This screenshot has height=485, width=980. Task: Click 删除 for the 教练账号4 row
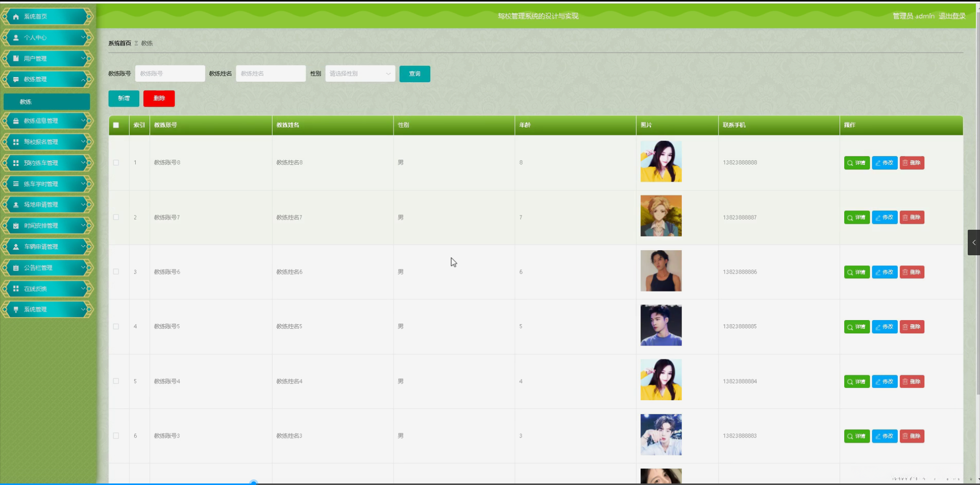[912, 382]
